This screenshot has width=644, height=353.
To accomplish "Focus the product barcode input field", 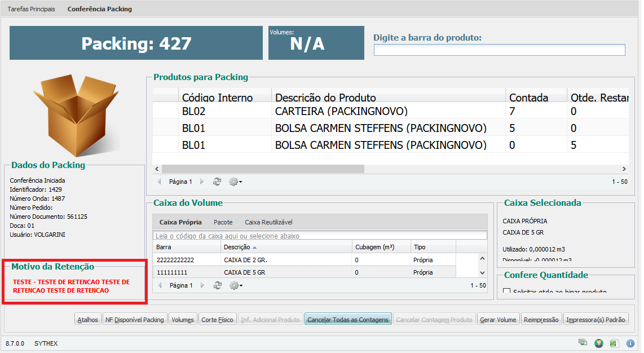I will pos(500,50).
